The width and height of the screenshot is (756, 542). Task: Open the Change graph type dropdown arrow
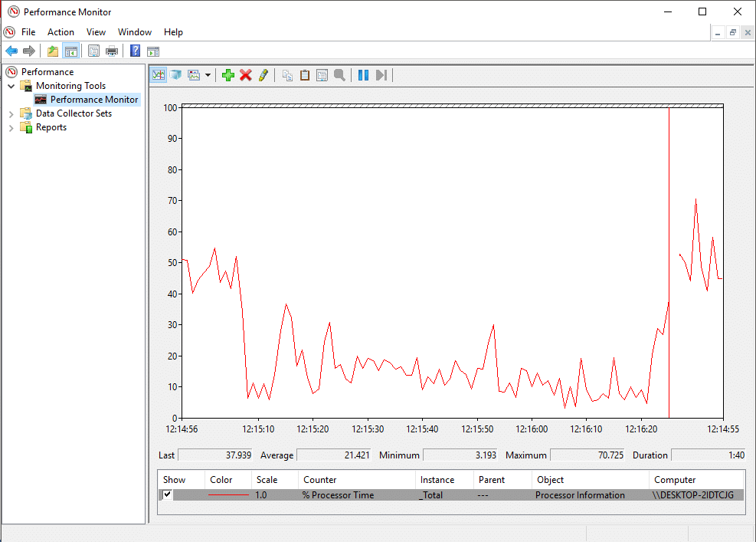point(208,75)
